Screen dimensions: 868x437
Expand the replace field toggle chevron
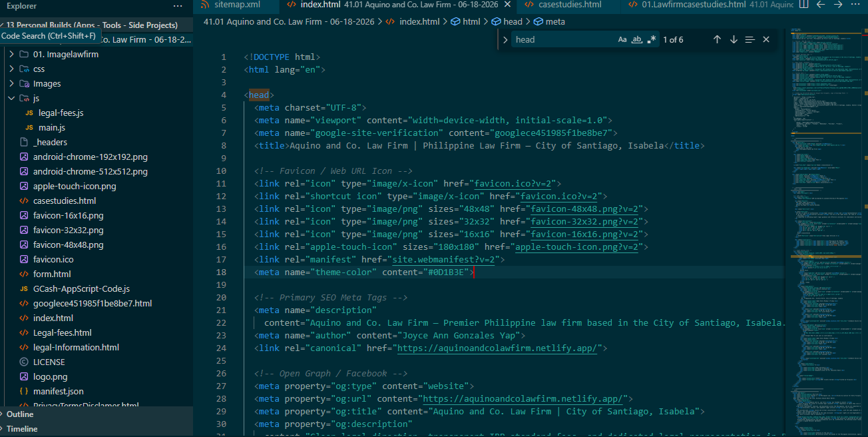pyautogui.click(x=505, y=39)
